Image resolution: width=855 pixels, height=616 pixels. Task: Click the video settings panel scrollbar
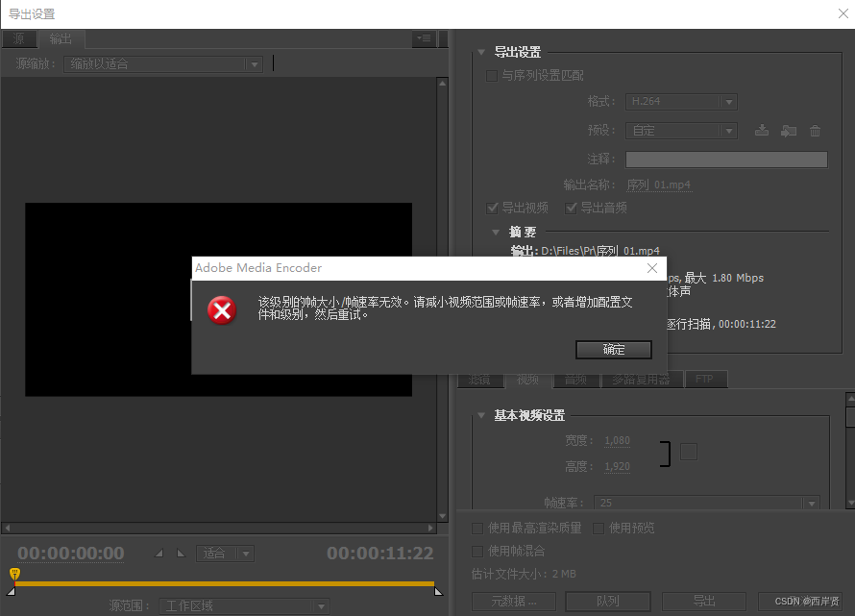click(850, 451)
